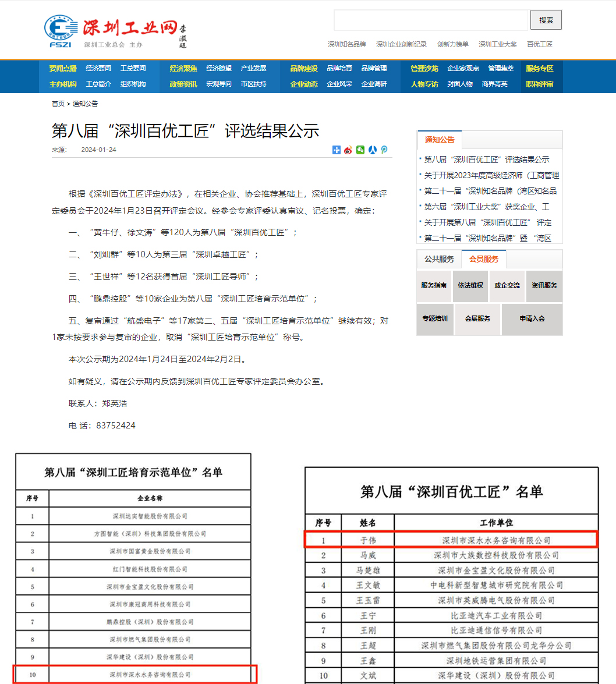Share to Renren using blue icon
616x684 pixels.
[373, 150]
